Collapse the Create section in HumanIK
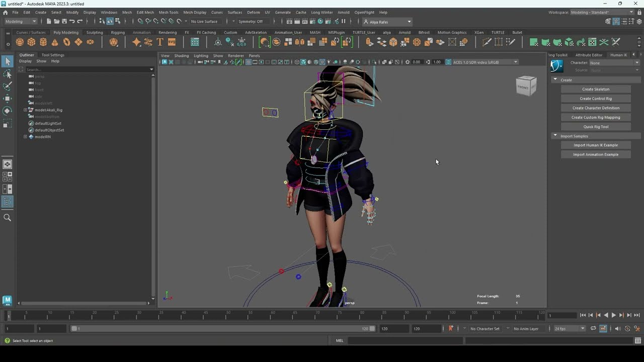This screenshot has width=644, height=362. point(555,79)
